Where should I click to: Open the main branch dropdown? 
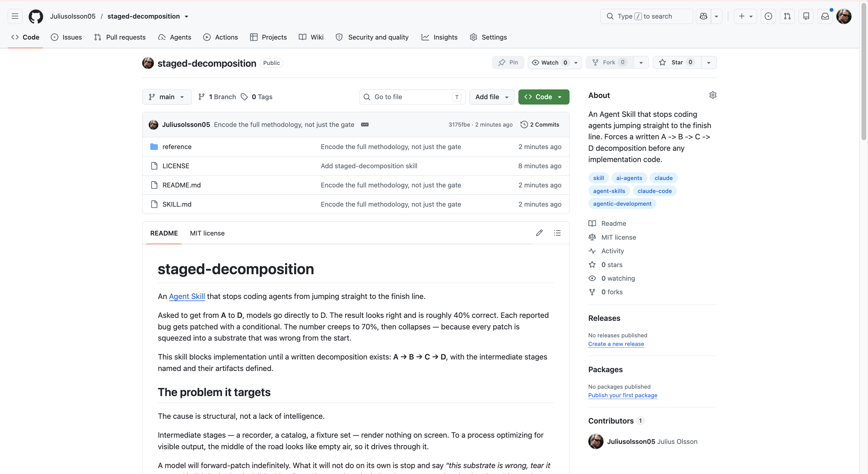coord(167,97)
